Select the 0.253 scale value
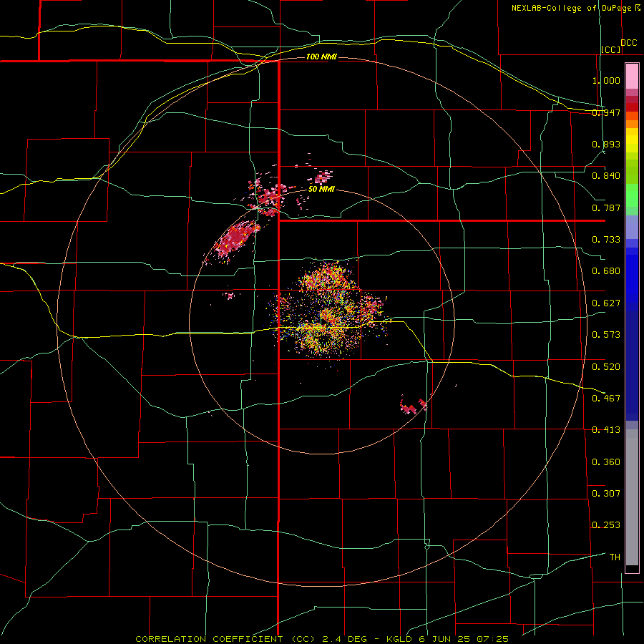The height and width of the screenshot is (644, 644). point(606,525)
